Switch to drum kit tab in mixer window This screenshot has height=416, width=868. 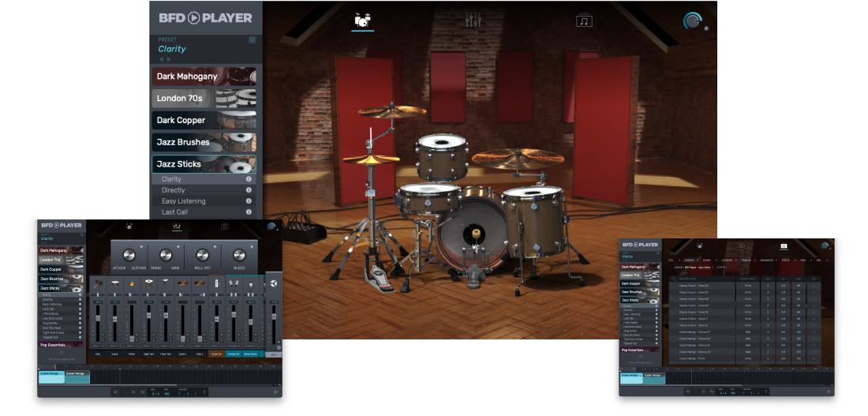coord(129,226)
